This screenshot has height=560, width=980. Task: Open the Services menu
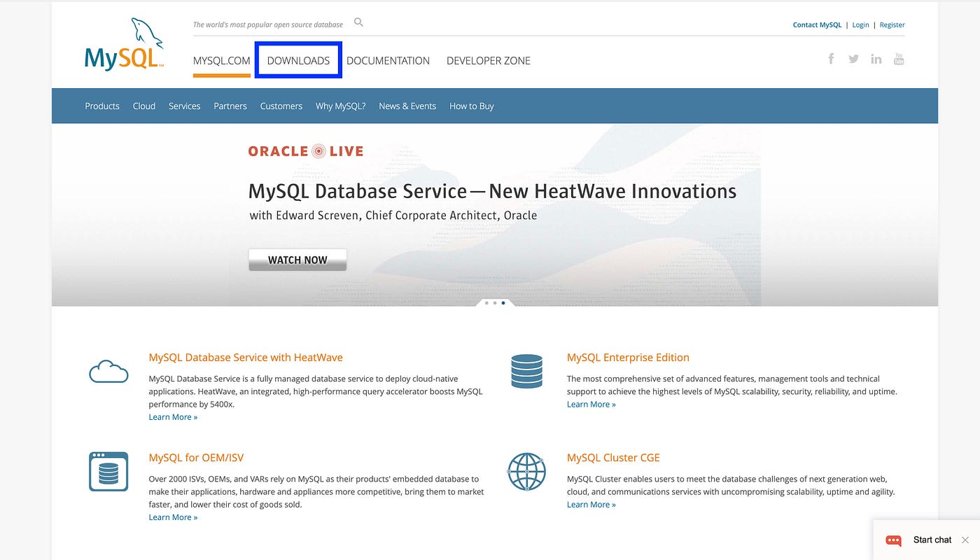point(185,106)
